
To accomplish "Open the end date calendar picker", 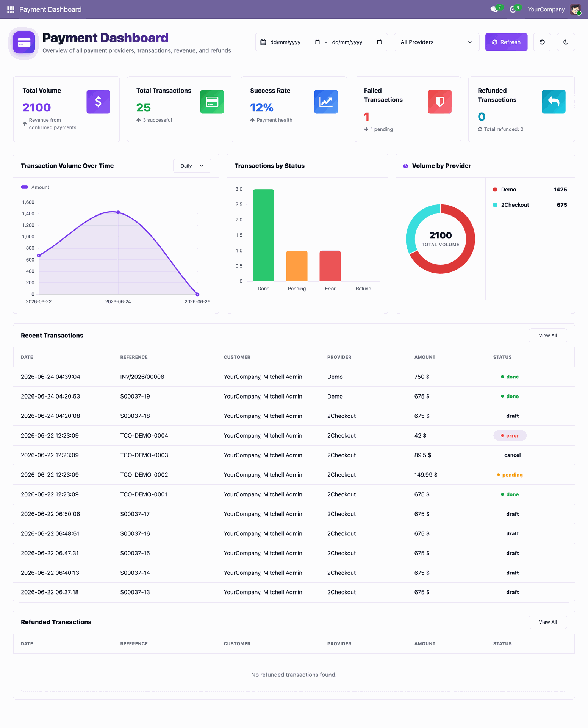I will 379,42.
